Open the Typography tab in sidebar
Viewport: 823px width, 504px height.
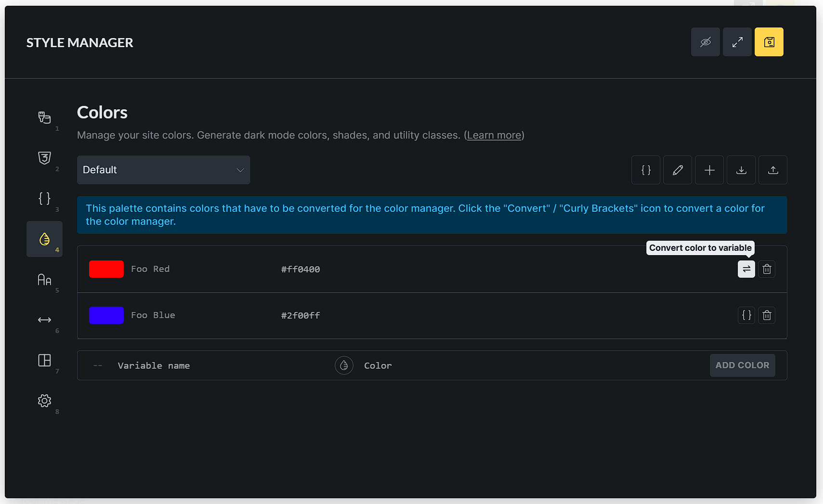point(44,280)
